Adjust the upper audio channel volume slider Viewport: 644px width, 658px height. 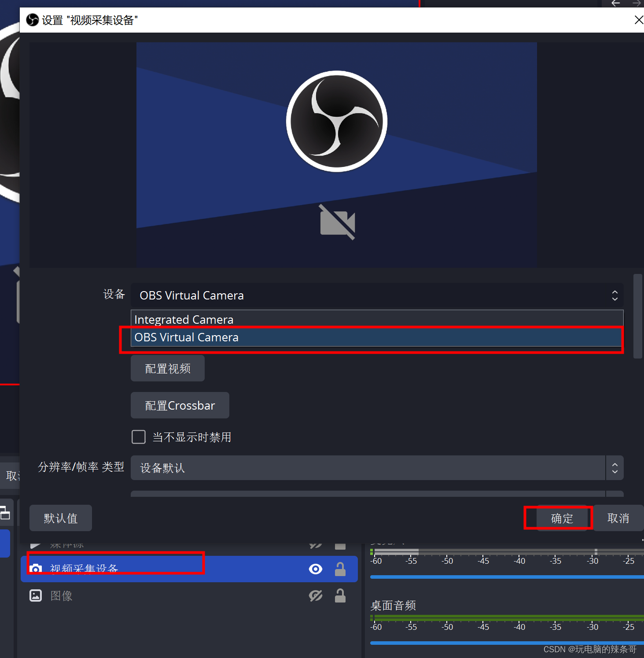507,577
